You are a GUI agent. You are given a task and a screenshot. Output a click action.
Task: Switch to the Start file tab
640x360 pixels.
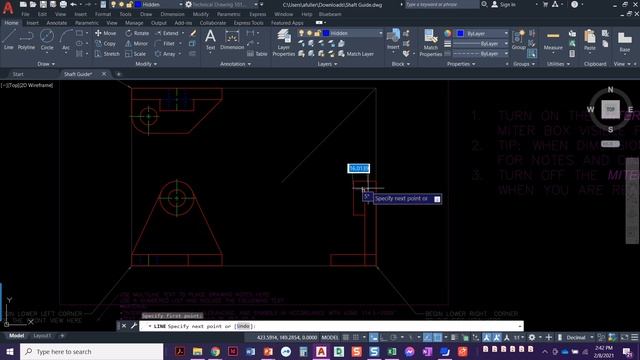[18, 74]
